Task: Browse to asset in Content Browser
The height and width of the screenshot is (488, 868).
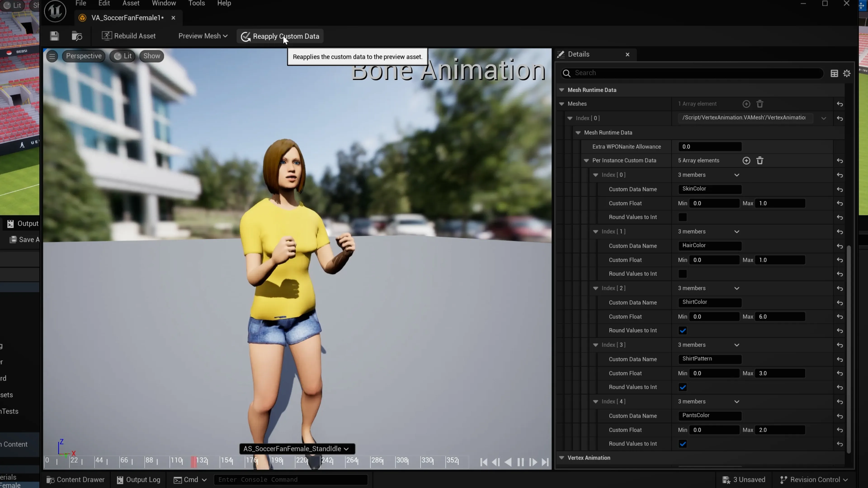Action: coord(76,36)
